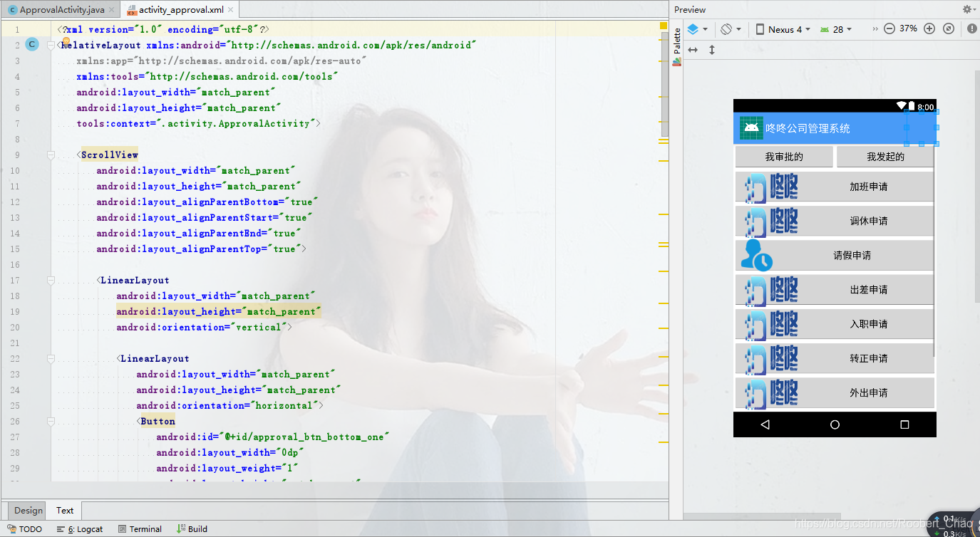This screenshot has height=537, width=980.
Task: Select the 入职申请 row in preview
Action: (834, 323)
